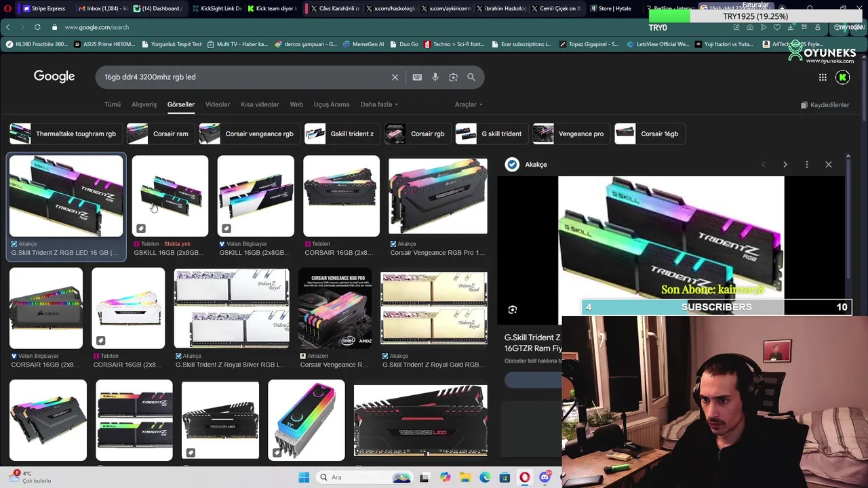The width and height of the screenshot is (868, 488).
Task: Filter by G skill trident chip
Action: point(491,134)
